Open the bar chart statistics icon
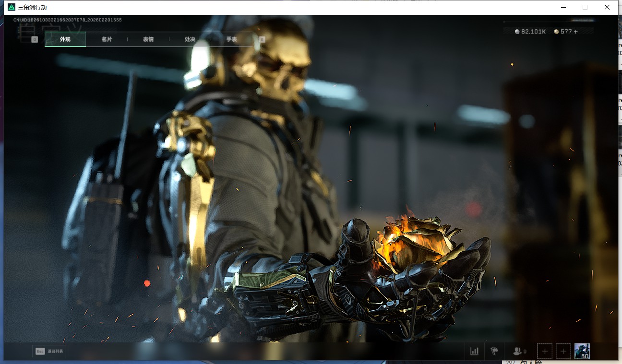 (475, 351)
